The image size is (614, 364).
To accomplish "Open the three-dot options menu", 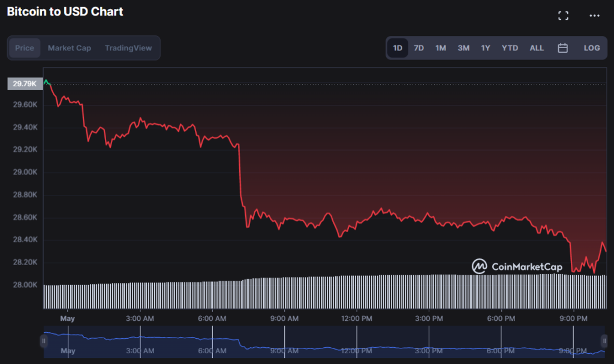I will click(595, 15).
